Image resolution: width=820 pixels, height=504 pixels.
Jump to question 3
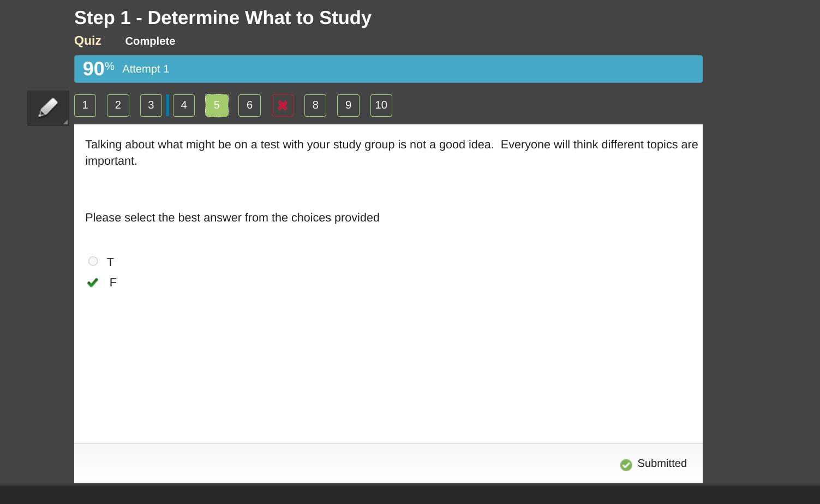[x=151, y=105]
